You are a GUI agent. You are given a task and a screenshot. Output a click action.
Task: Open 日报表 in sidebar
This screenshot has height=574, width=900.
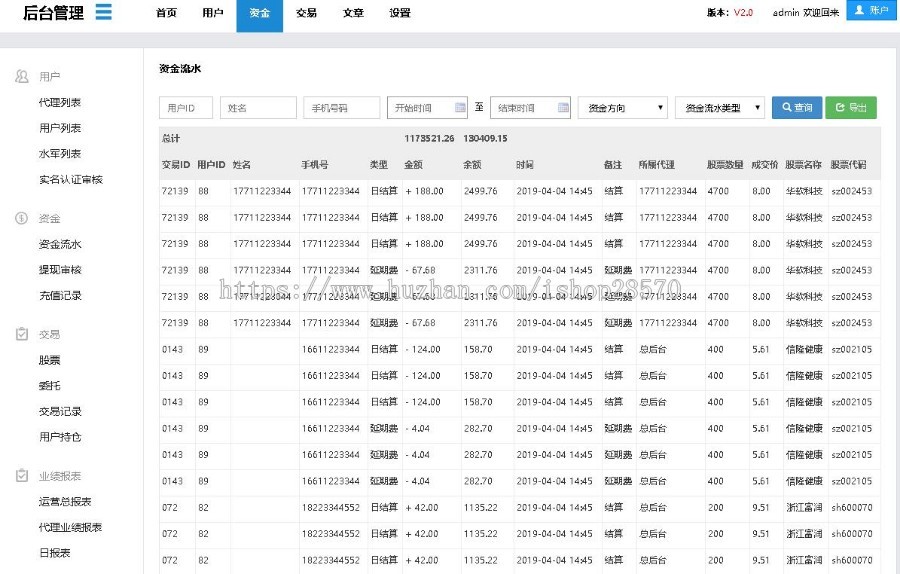[55, 553]
